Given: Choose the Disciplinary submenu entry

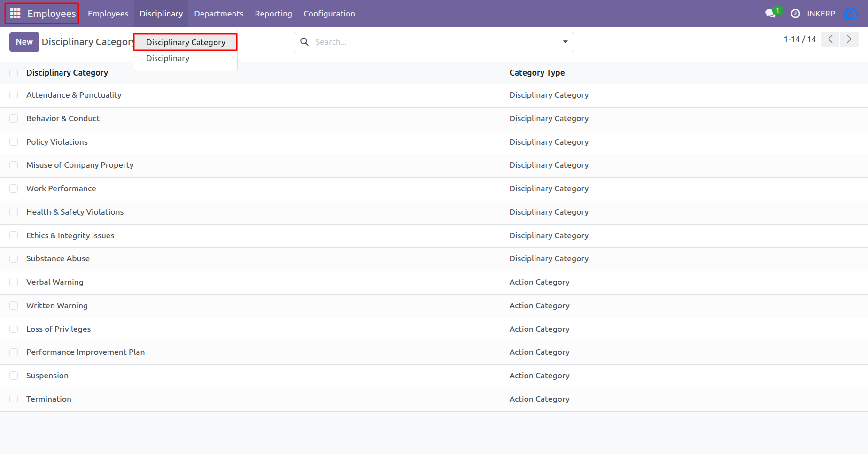Looking at the screenshot, I should 168,58.
